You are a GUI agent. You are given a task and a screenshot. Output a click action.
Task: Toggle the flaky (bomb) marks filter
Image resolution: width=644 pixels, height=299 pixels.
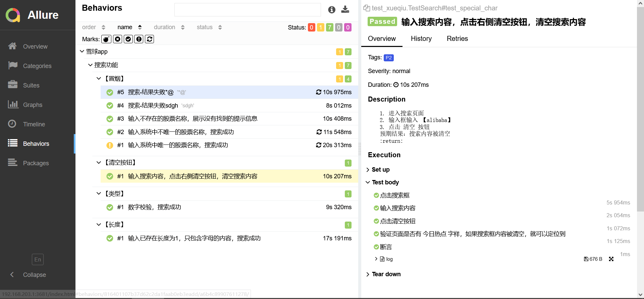pos(106,39)
